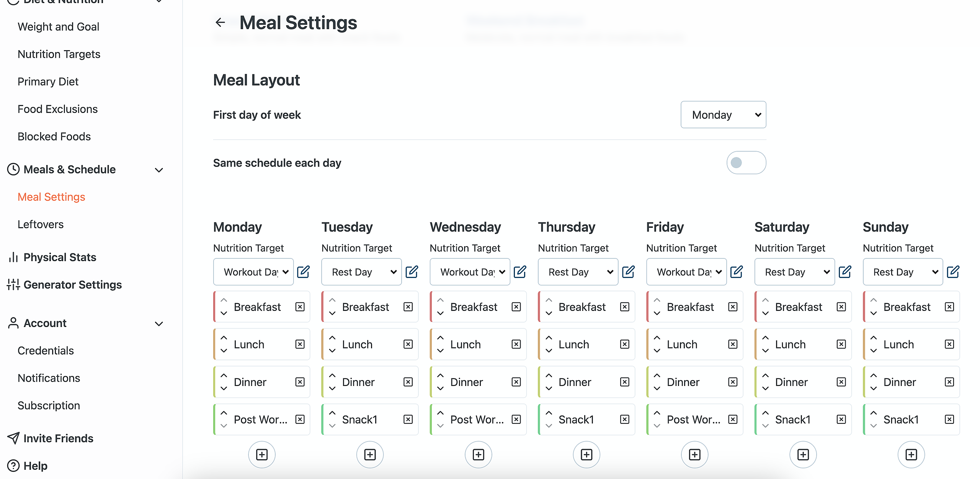This screenshot has width=980, height=479.
Task: Collapse the Meals & Schedule section
Action: tap(159, 170)
